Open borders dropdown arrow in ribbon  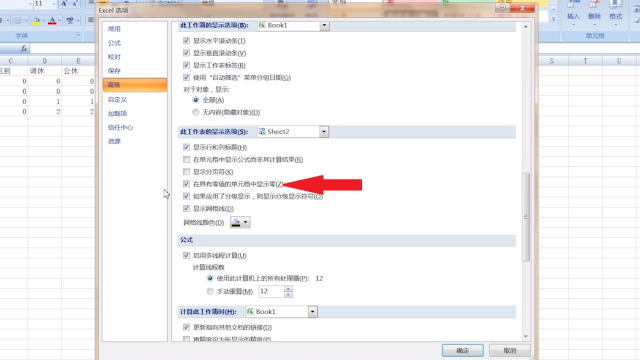[x=26, y=20]
